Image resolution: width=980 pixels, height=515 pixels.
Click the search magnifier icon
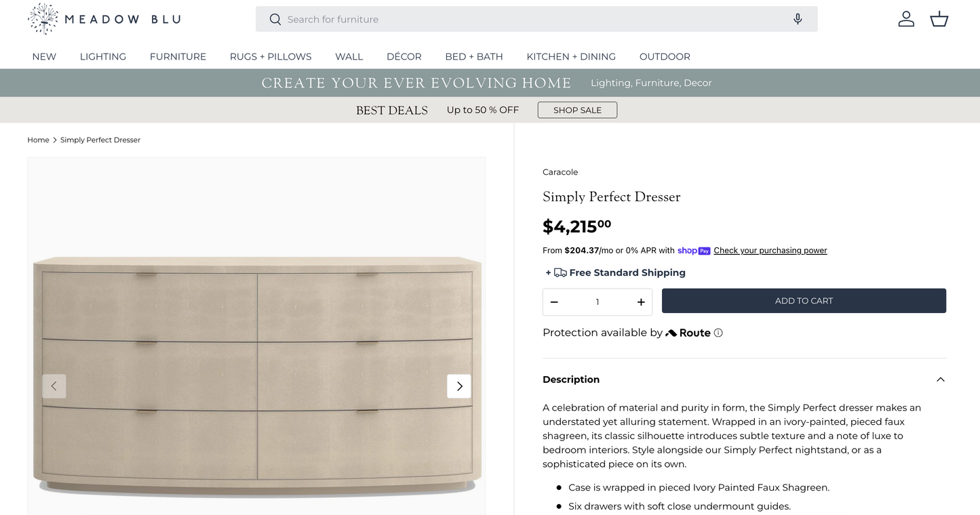(x=275, y=20)
